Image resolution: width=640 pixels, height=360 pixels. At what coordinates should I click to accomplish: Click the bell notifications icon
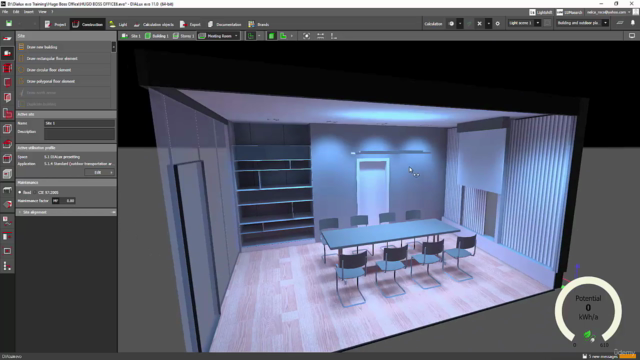pos(633,23)
